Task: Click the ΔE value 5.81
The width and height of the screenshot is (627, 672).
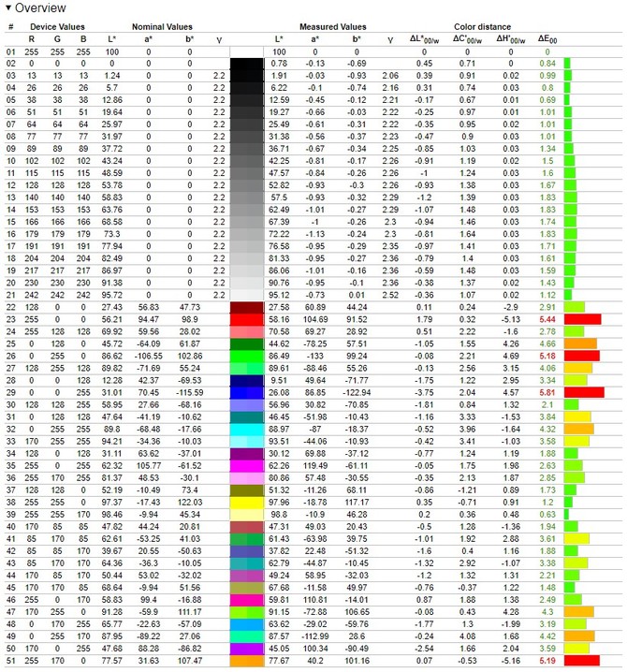Action: point(547,392)
